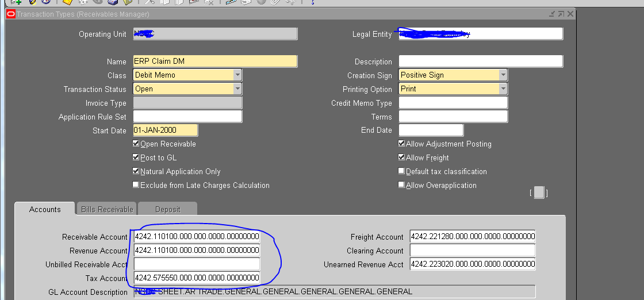The width and height of the screenshot is (644, 300).
Task: Toggle the Allow Freight checkbox
Action: 402,157
